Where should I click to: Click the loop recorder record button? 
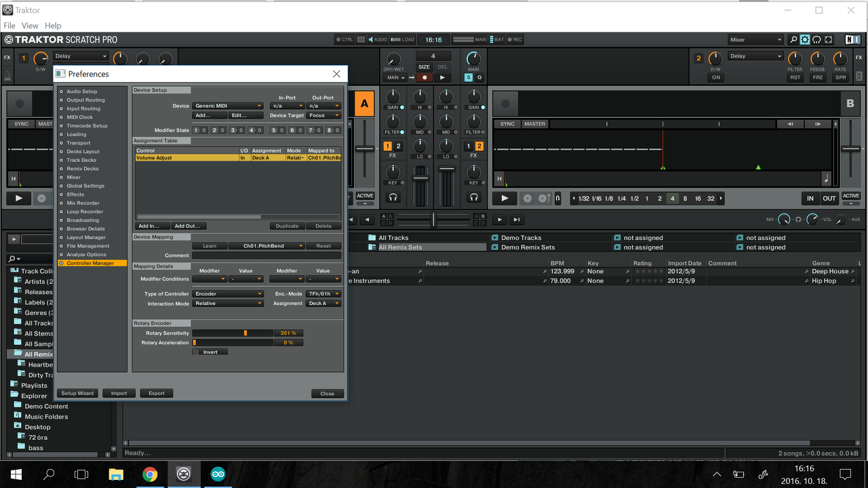click(425, 77)
